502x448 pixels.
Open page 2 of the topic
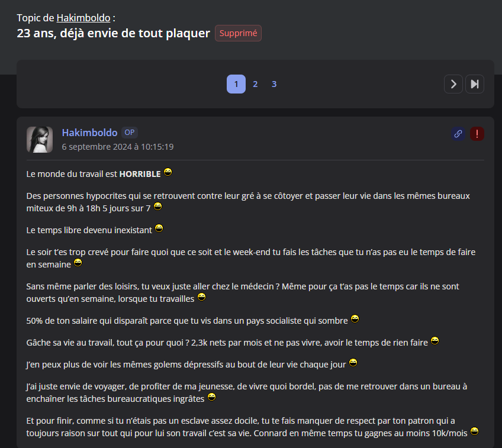coord(255,84)
